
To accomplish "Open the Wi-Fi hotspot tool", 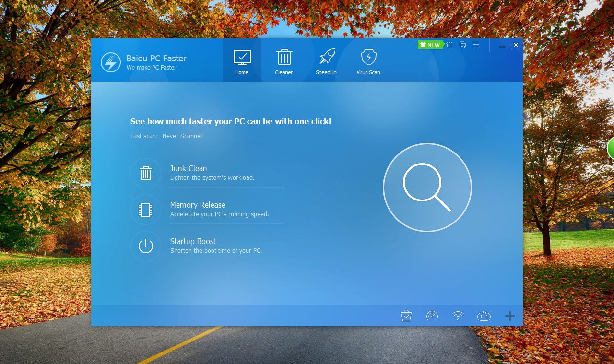I will [458, 316].
